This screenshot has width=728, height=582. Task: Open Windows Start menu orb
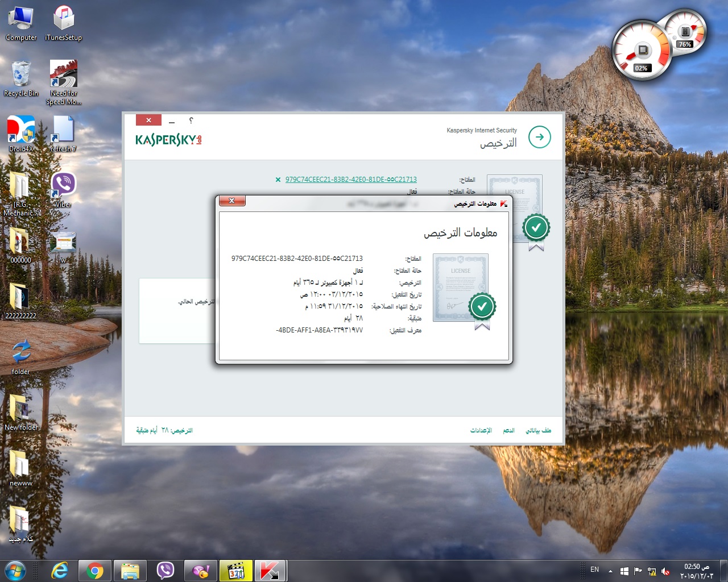point(15,571)
